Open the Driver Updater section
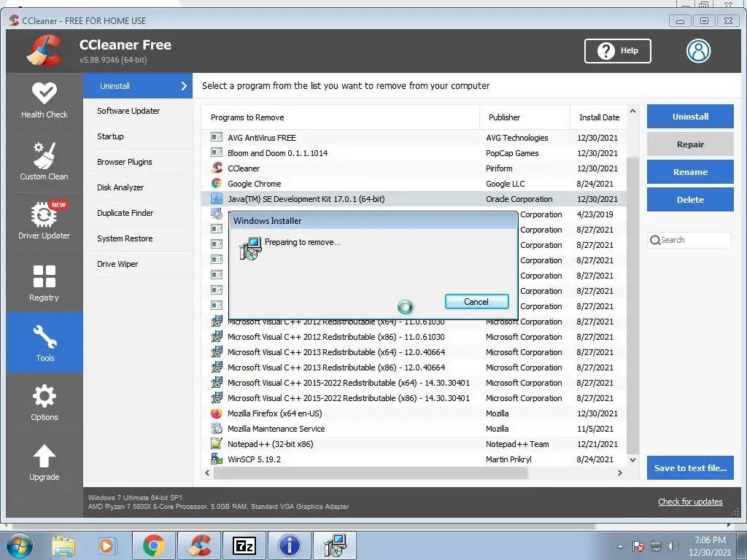The height and width of the screenshot is (560, 747). [44, 221]
